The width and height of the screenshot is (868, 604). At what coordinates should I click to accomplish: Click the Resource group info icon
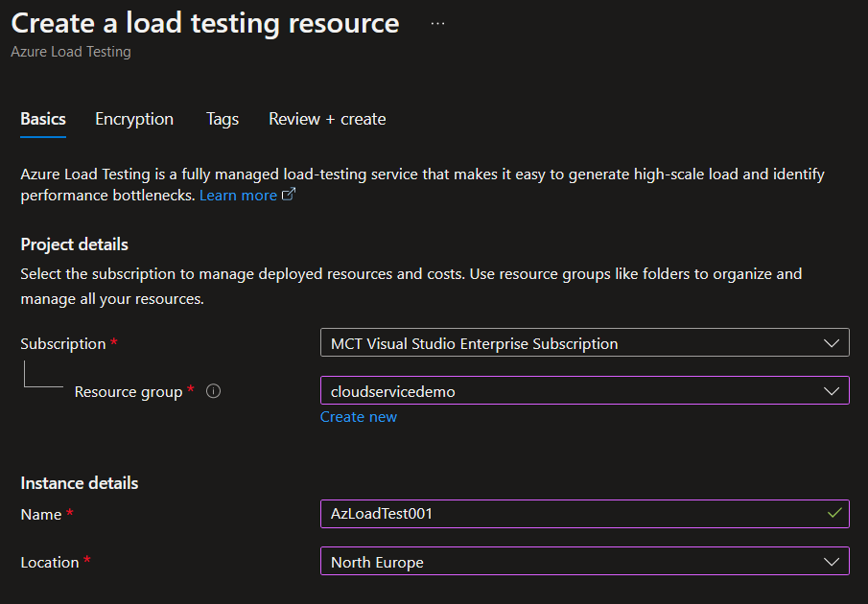(213, 391)
